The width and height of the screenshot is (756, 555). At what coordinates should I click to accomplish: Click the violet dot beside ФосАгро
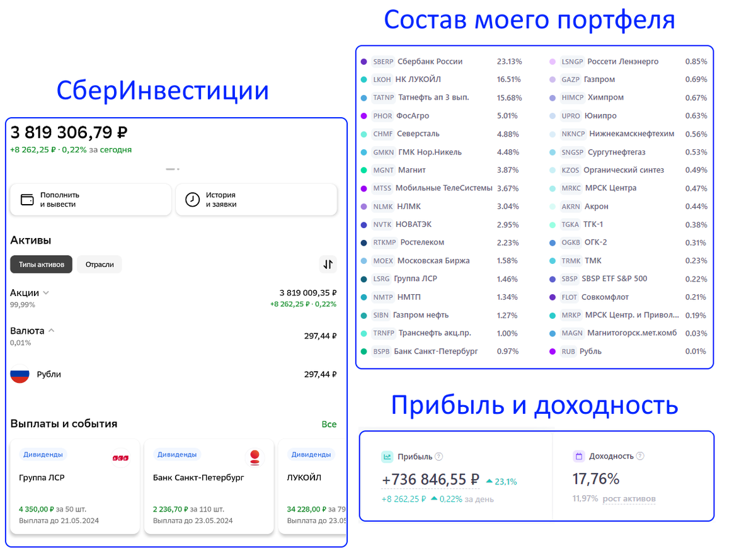pos(364,116)
